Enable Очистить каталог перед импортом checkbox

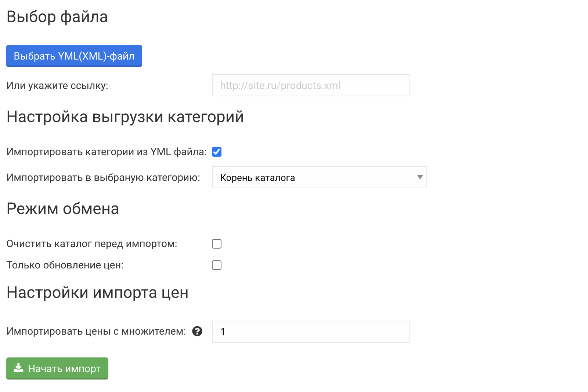[217, 244]
